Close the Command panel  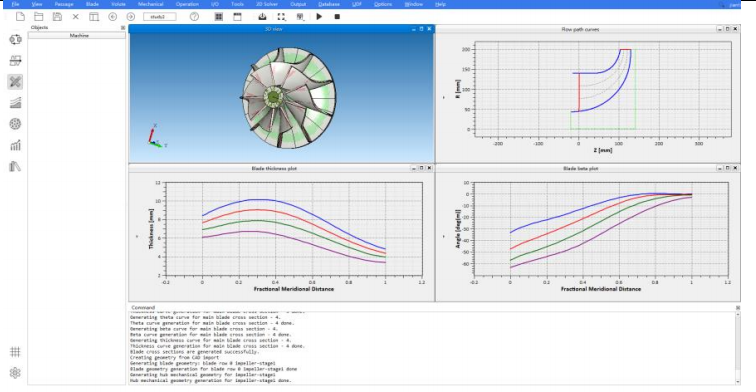[x=738, y=308]
